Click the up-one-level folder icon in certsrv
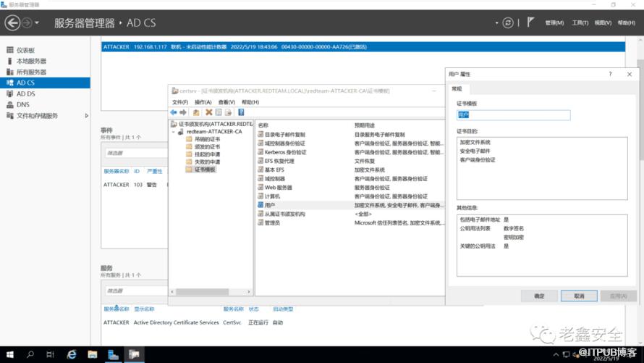 pos(196,112)
